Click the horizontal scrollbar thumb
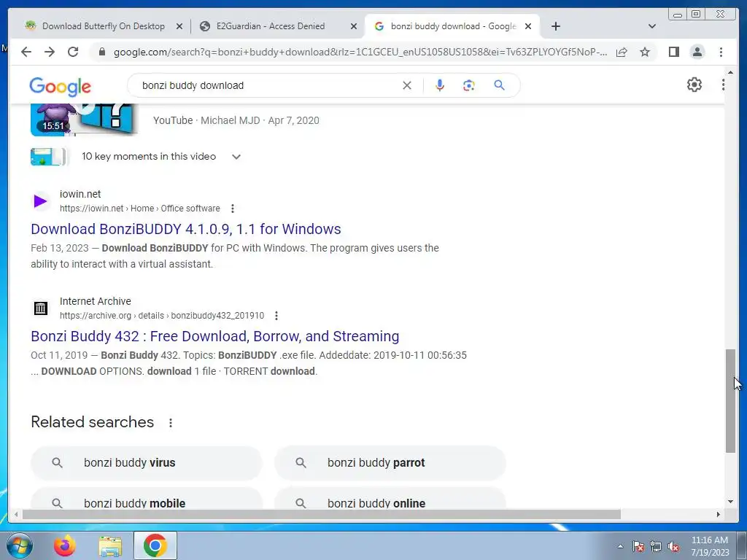Image resolution: width=747 pixels, height=560 pixels. (322, 514)
